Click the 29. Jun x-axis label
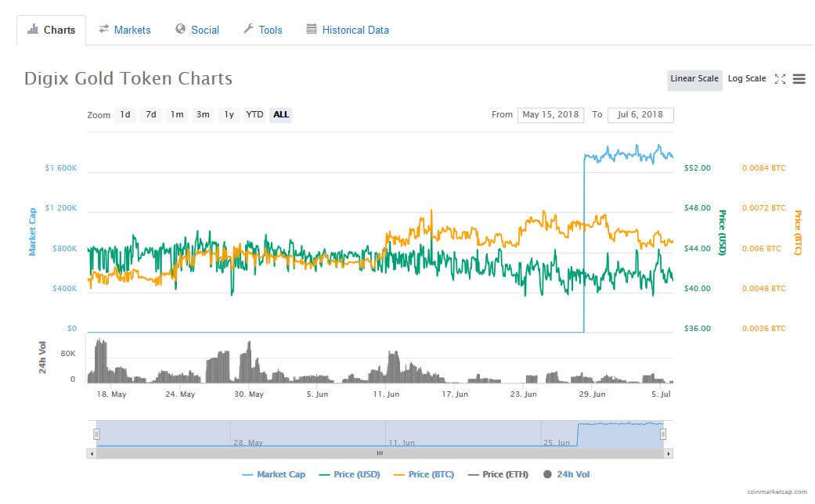815x504 pixels. [592, 394]
